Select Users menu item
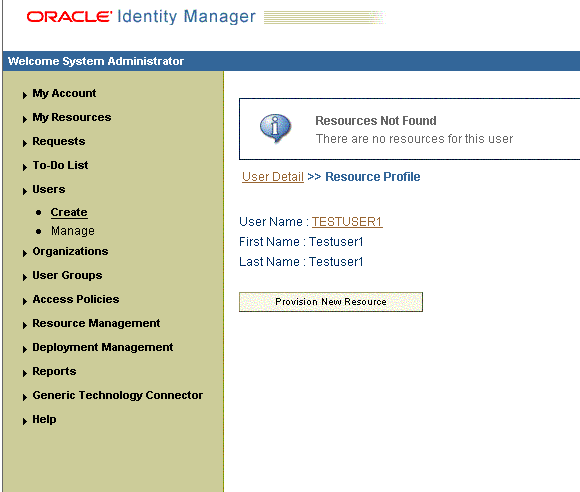The height and width of the screenshot is (492, 580). (49, 189)
